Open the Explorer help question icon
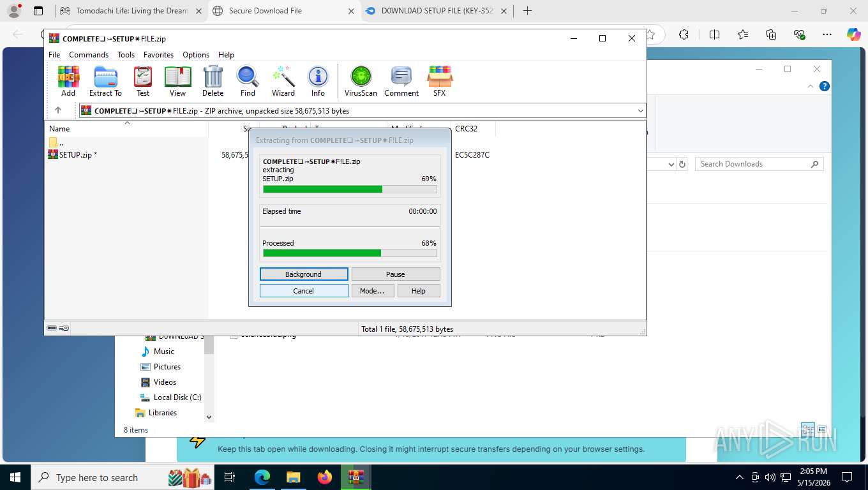The image size is (868, 490). pos(825,86)
